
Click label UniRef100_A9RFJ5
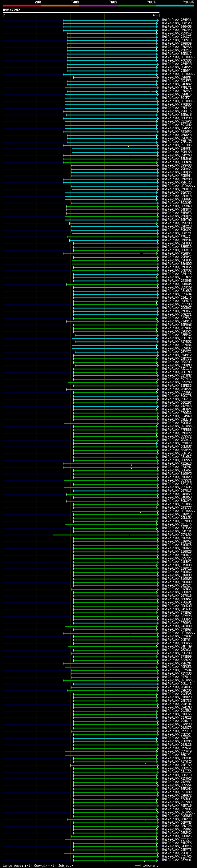pyautogui.click(x=176, y=111)
